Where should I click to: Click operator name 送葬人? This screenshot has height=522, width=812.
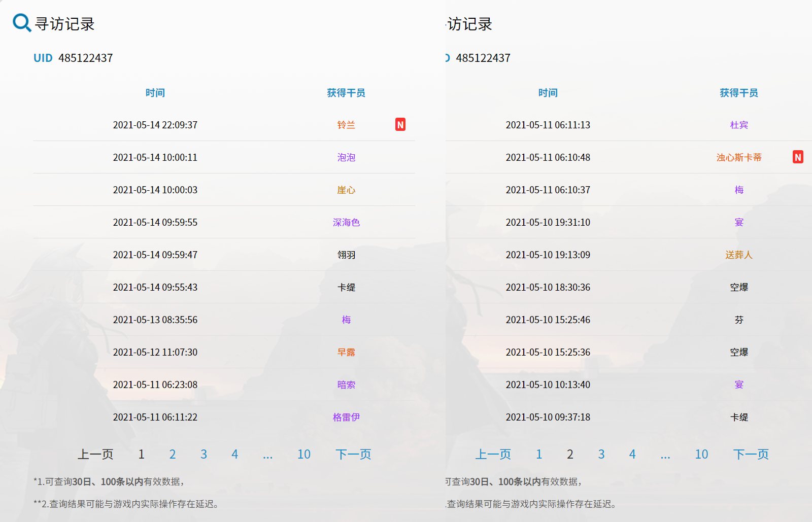pyautogui.click(x=739, y=255)
